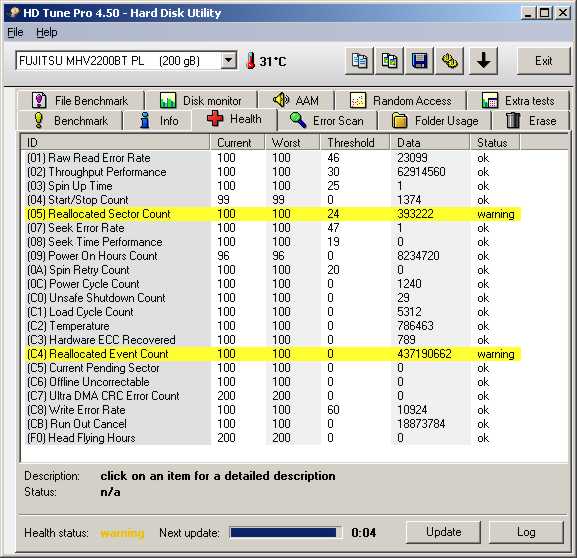Select the Reallocated Event Count row
577x558 pixels.
273,354
